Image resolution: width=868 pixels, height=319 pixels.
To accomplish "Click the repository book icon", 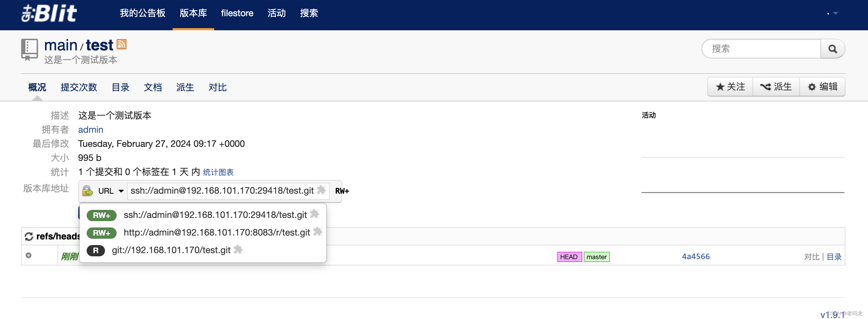I will [30, 50].
